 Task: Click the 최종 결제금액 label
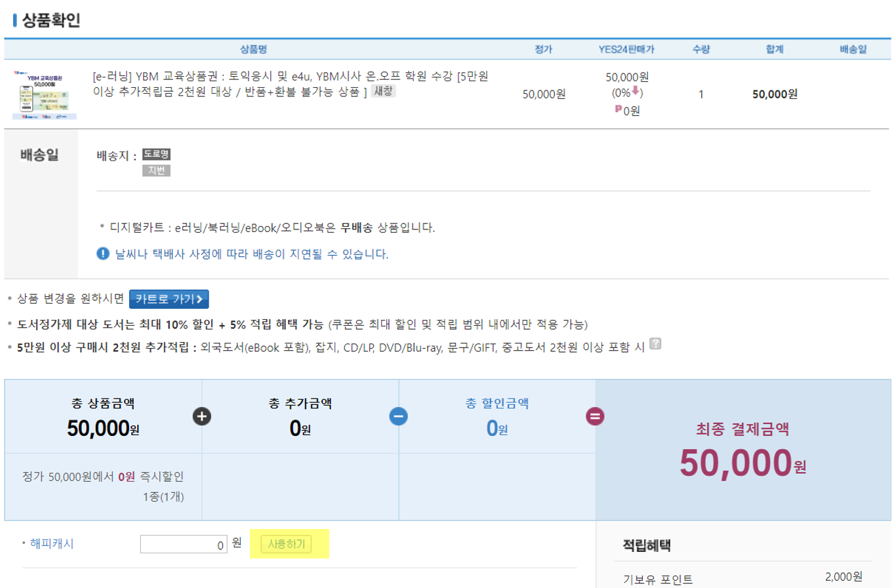pos(742,429)
